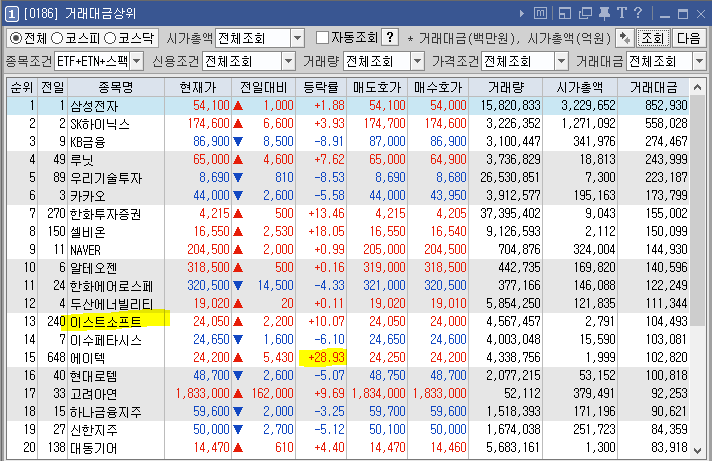This screenshot has width=712, height=461.
Task: Click 1,833,000 current price of 고려아연
Action: 203,394
